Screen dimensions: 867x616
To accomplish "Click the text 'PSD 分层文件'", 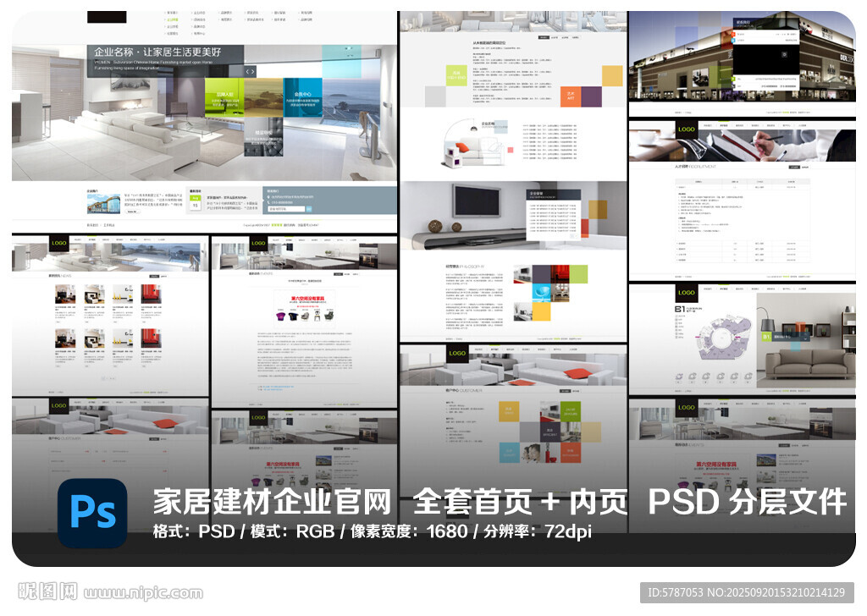I will 747,502.
